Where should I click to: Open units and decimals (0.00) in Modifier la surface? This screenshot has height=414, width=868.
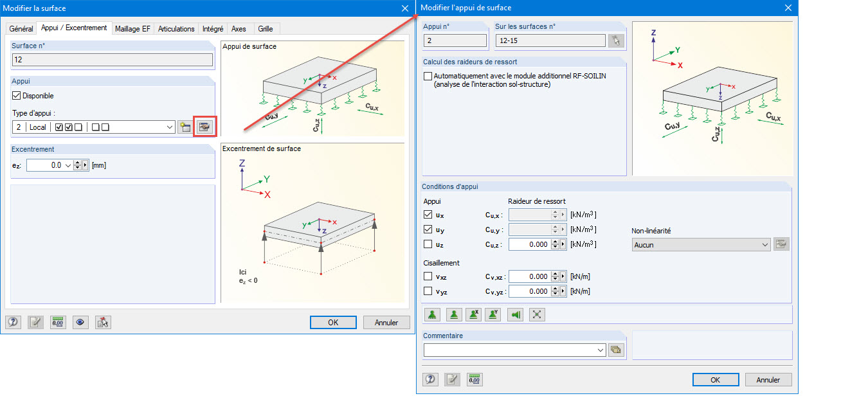[58, 323]
